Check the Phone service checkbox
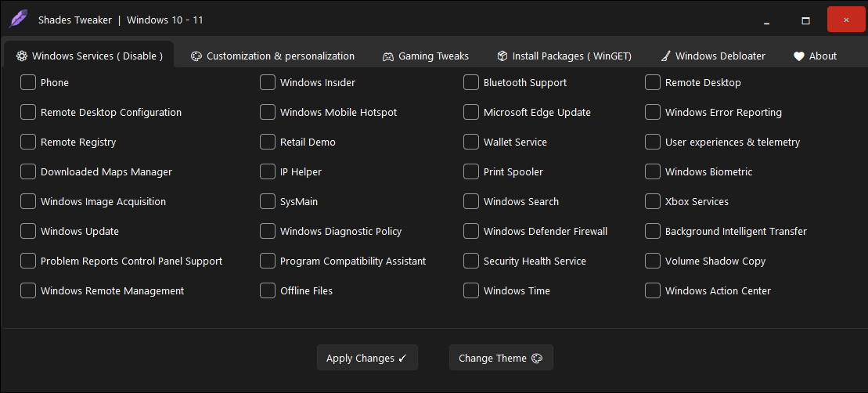The width and height of the screenshot is (868, 393). 28,82
